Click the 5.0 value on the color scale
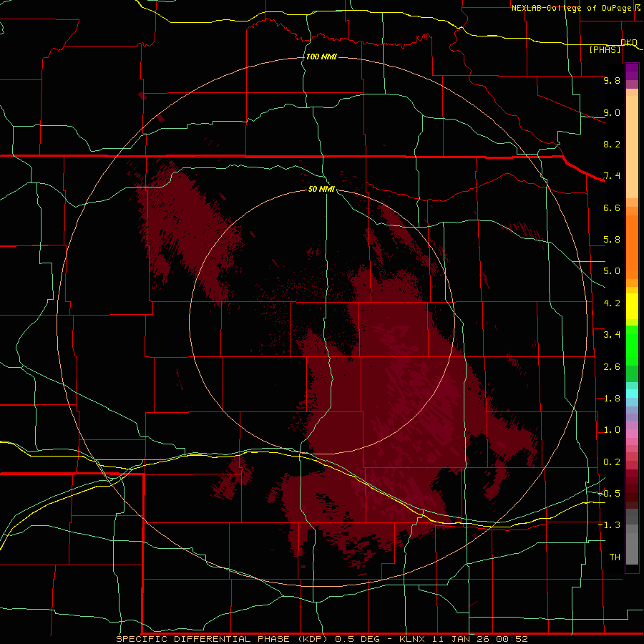The image size is (644, 644). pyautogui.click(x=612, y=271)
